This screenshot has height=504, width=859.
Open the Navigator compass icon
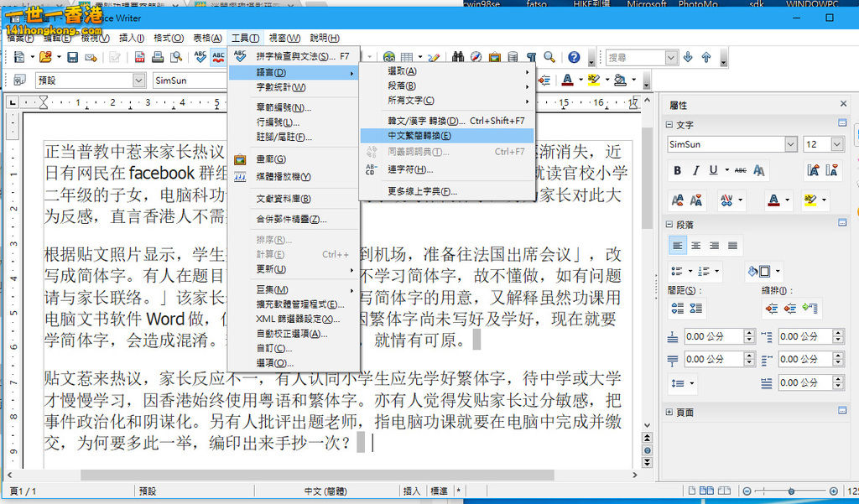(476, 57)
